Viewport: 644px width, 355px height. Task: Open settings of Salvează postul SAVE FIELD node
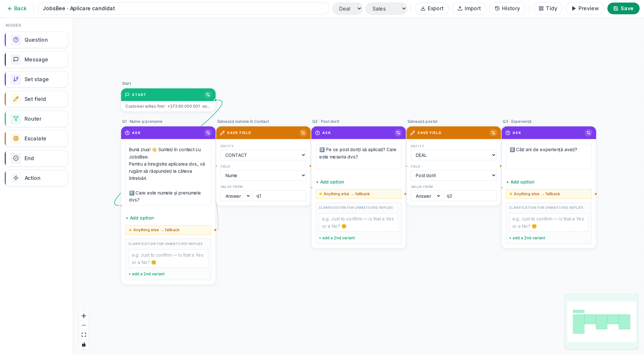pos(493,133)
